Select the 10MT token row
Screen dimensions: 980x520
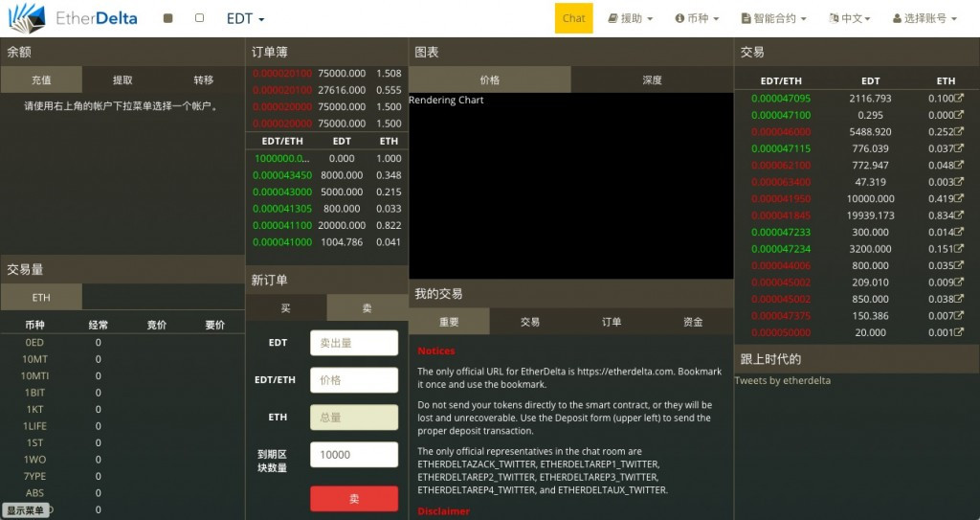[122, 359]
